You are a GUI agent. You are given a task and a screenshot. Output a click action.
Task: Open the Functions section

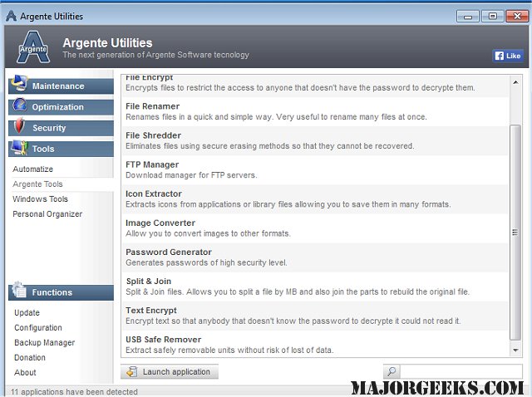point(61,292)
